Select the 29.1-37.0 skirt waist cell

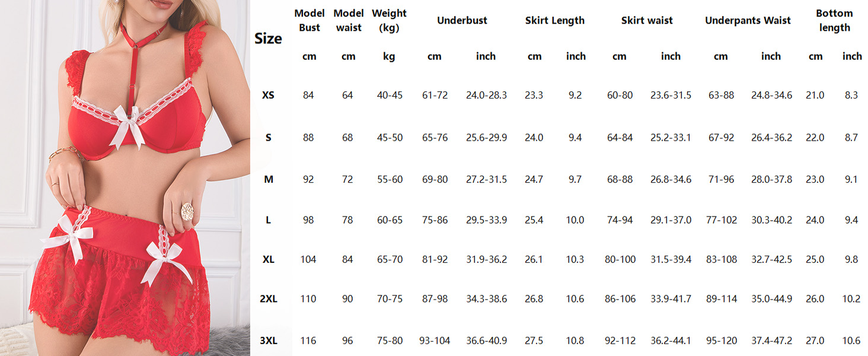(x=671, y=220)
